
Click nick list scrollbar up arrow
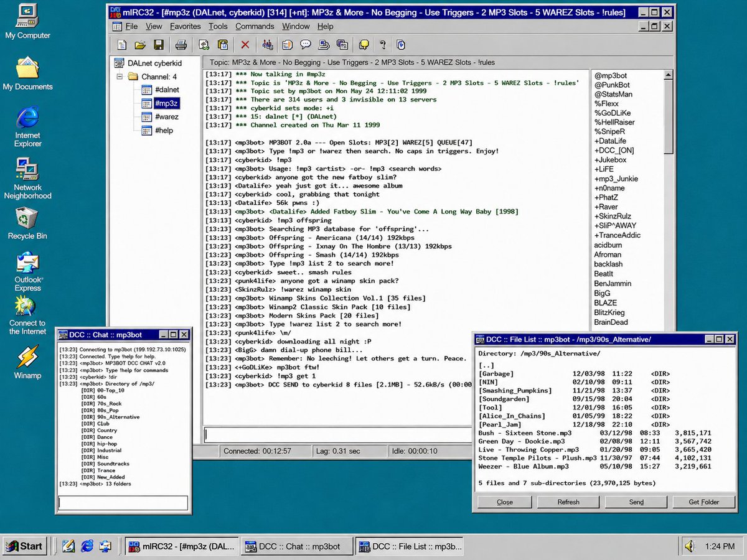tap(669, 75)
